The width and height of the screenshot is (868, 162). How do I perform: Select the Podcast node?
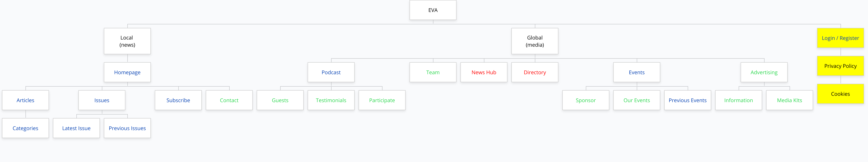[331, 72]
